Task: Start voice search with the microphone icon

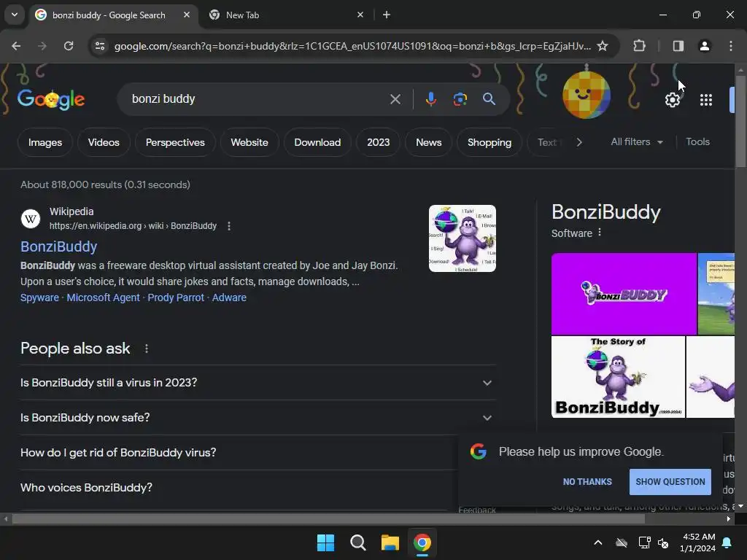Action: pyautogui.click(x=431, y=99)
